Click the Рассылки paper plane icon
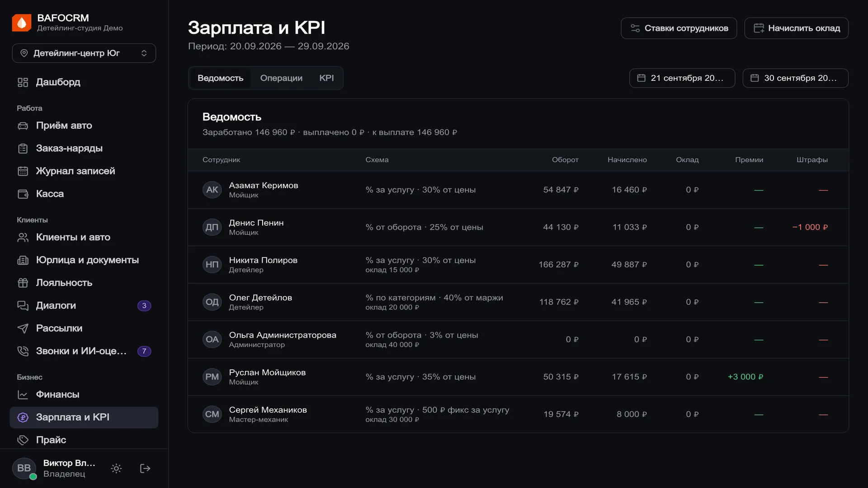 [x=23, y=328]
